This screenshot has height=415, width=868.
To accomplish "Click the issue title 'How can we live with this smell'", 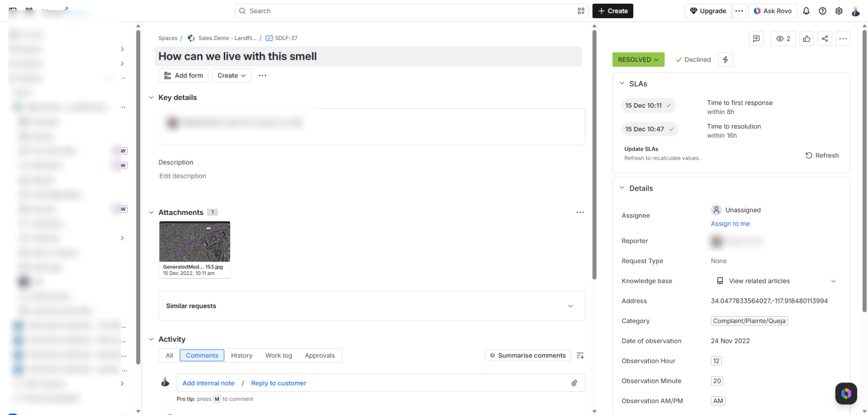I will (x=237, y=57).
